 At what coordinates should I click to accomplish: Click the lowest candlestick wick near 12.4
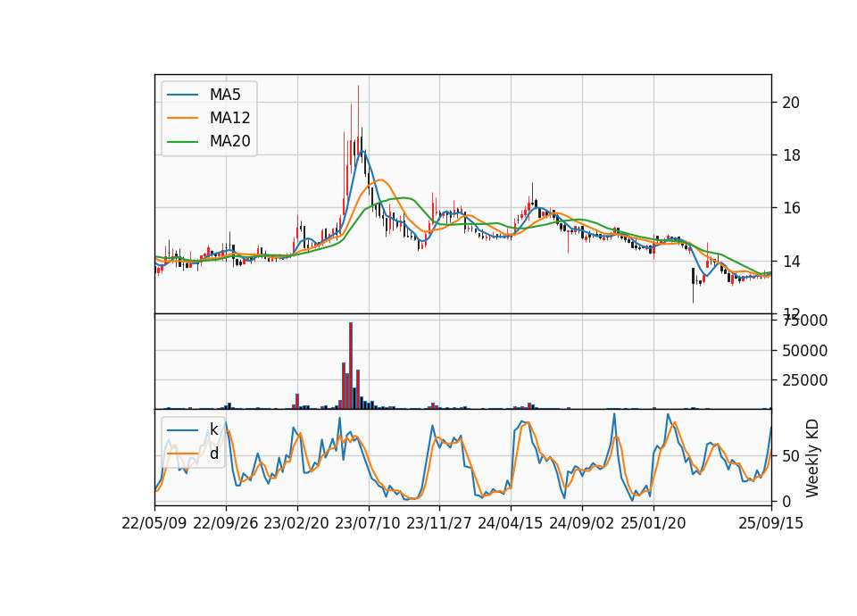tap(693, 293)
